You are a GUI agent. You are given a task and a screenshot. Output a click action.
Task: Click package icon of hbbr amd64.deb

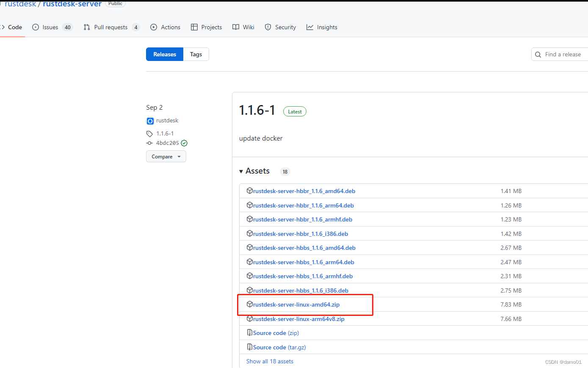(x=250, y=191)
